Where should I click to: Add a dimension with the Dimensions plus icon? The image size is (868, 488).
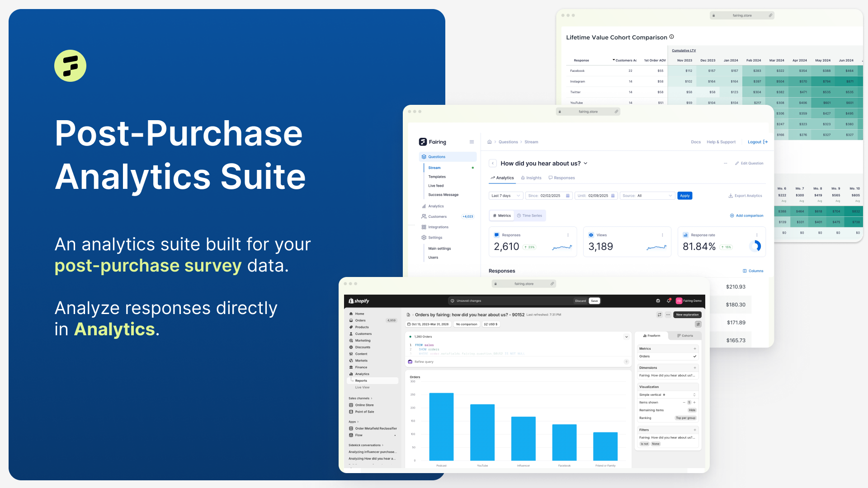coord(695,368)
